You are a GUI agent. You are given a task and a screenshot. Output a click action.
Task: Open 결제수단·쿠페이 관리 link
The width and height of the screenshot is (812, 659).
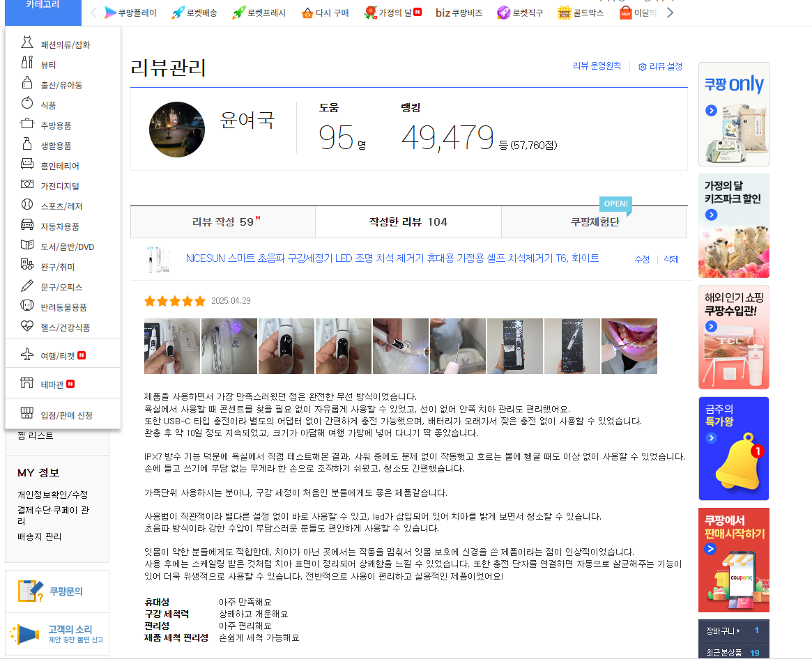54,515
